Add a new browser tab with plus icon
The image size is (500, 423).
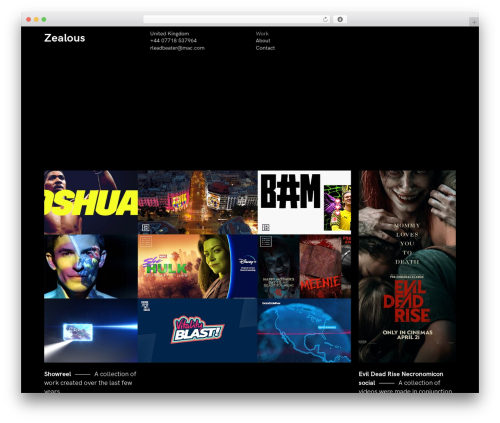pyautogui.click(x=474, y=22)
